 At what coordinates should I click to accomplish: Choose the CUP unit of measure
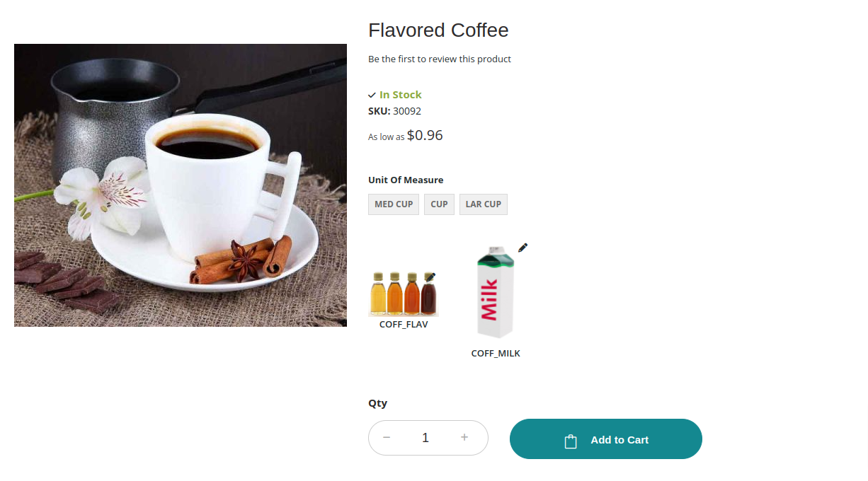tap(439, 204)
